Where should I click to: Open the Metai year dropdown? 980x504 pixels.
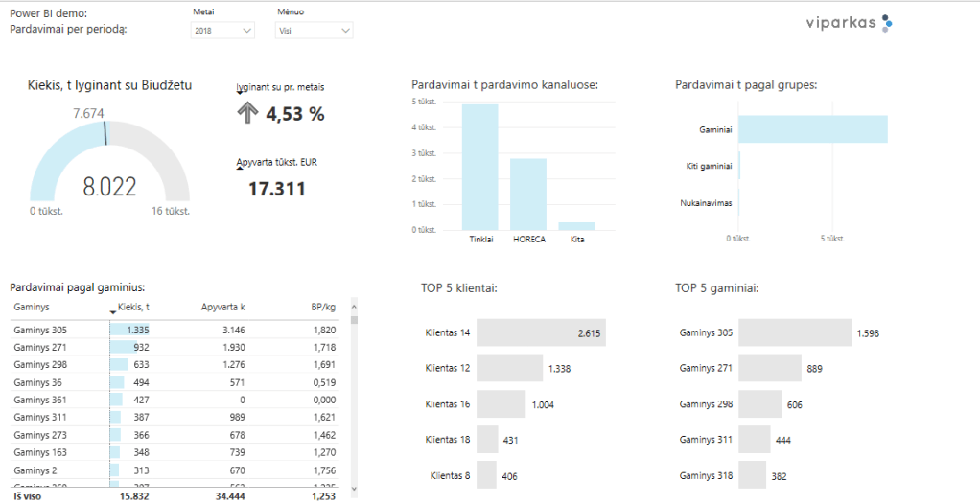pyautogui.click(x=222, y=32)
